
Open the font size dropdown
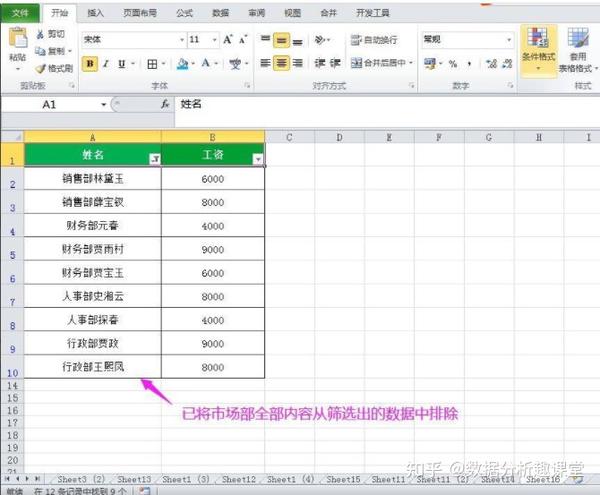[215, 40]
